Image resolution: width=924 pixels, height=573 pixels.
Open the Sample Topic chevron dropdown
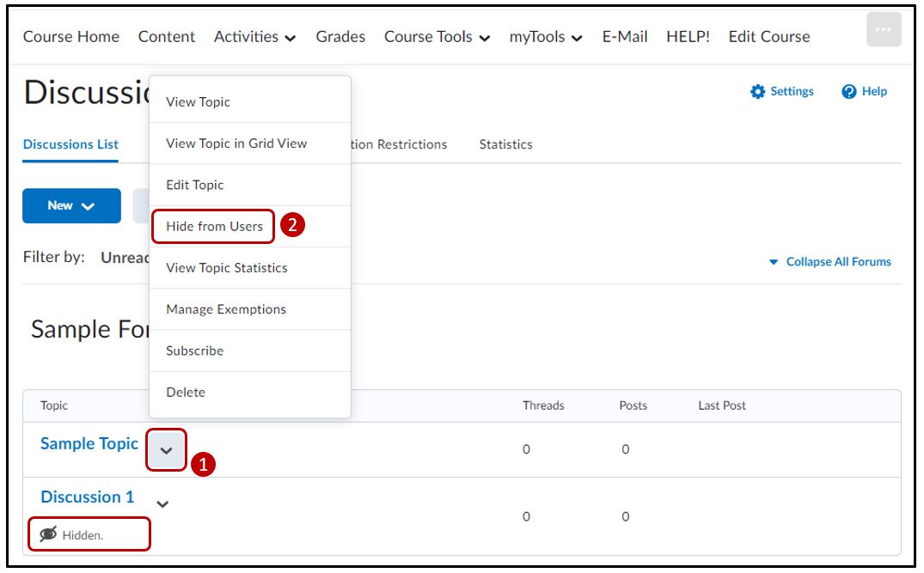pos(167,449)
